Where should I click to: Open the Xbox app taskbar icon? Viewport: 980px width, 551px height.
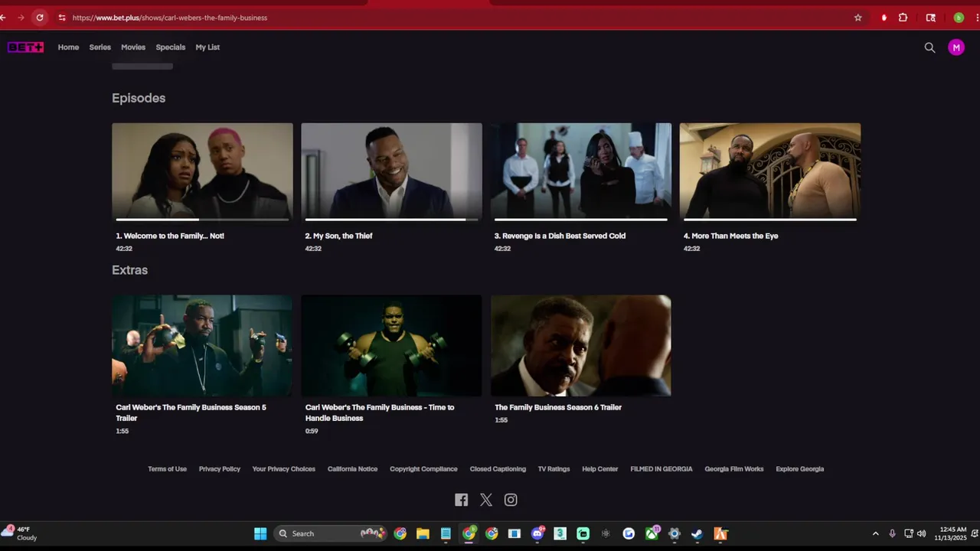pos(652,533)
